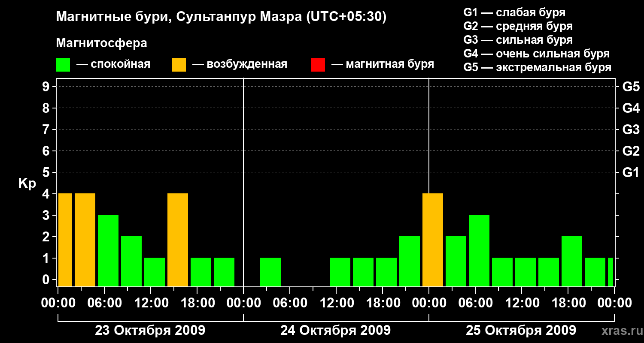Click the 'G5' label on the right axis
This screenshot has width=644, height=343.
pyautogui.click(x=631, y=87)
